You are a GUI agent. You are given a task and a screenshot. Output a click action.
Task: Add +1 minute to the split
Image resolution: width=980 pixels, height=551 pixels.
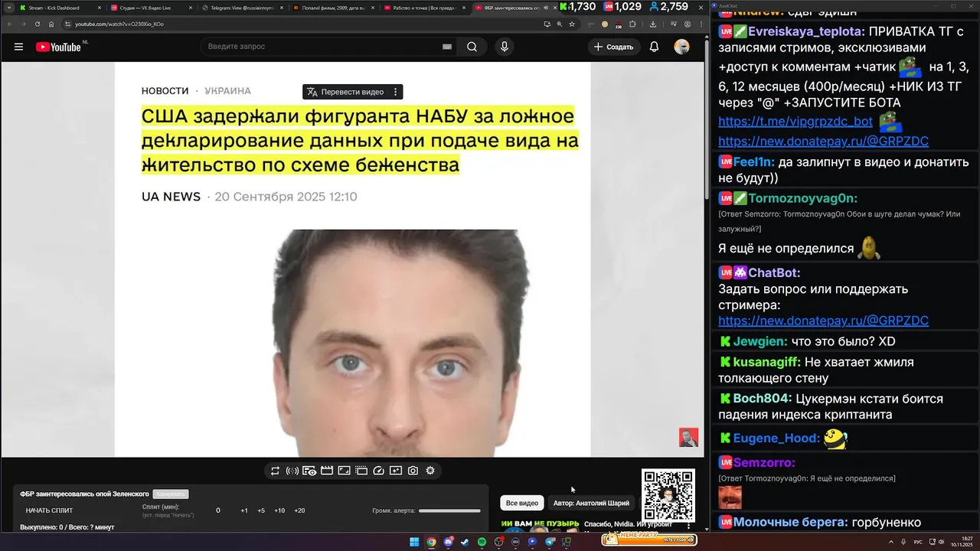244,510
